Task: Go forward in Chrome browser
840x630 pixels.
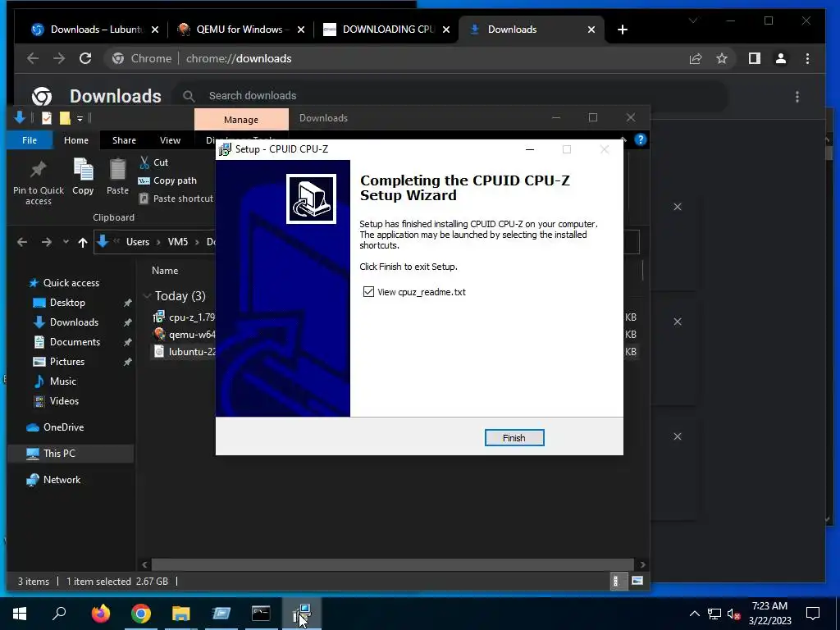Action: click(59, 58)
